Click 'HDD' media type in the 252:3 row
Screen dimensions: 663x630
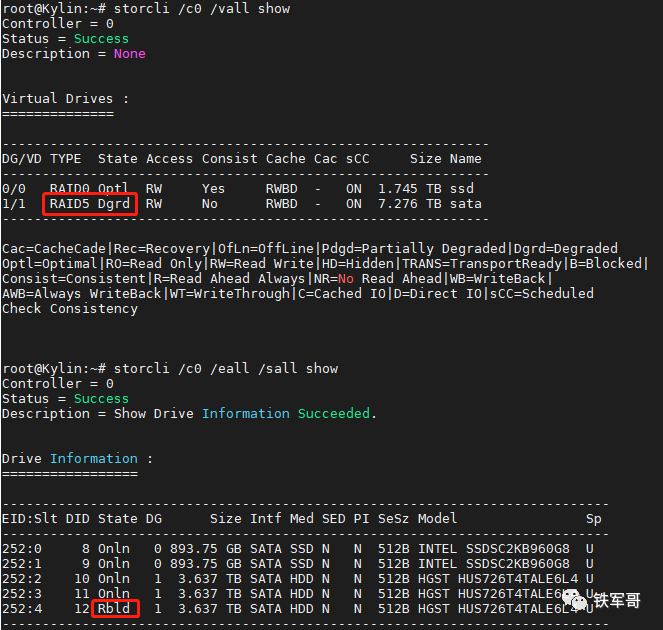tap(301, 594)
